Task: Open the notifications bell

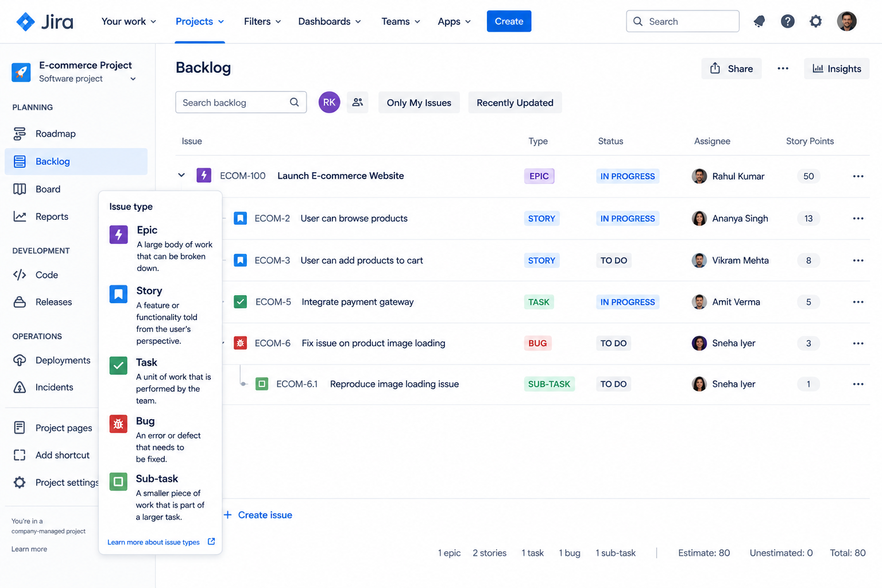Action: 759,21
